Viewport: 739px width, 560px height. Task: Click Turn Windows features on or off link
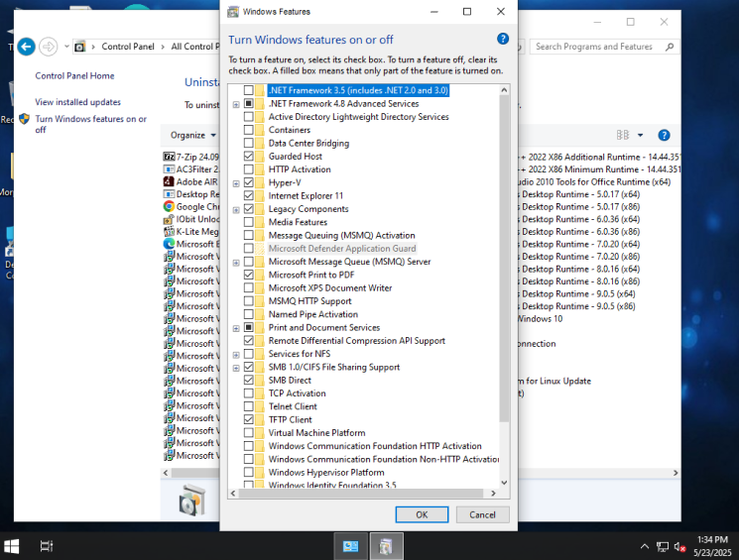click(x=90, y=124)
